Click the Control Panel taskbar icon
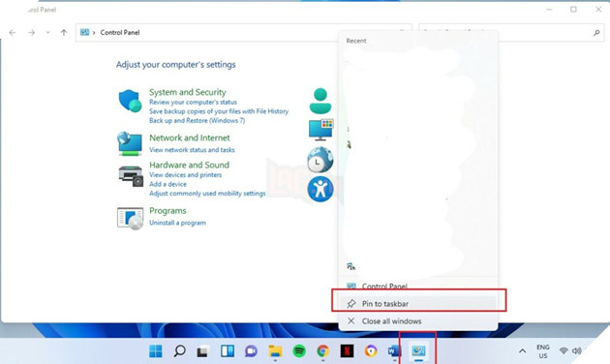 418,351
